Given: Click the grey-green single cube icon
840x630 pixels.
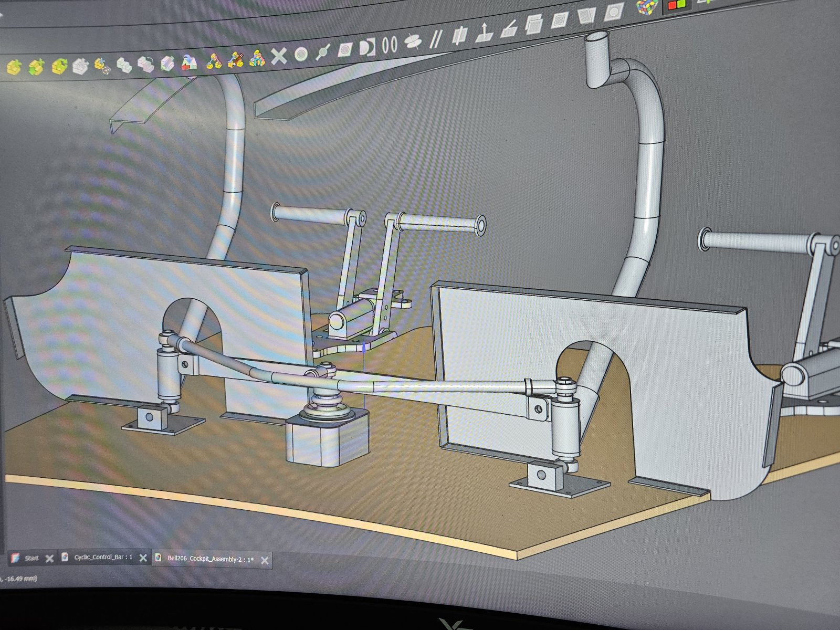Looking at the screenshot, I should [167, 64].
